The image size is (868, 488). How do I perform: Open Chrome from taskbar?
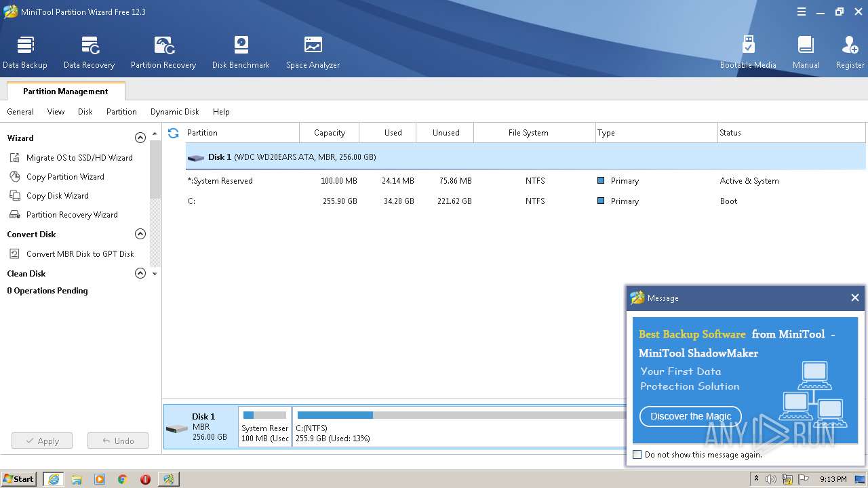(123, 479)
